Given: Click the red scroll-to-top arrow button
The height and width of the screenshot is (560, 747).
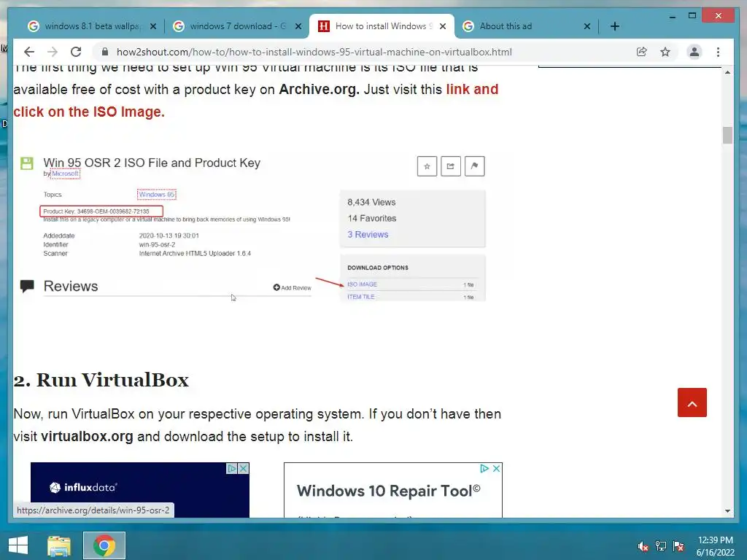Looking at the screenshot, I should click(x=692, y=402).
